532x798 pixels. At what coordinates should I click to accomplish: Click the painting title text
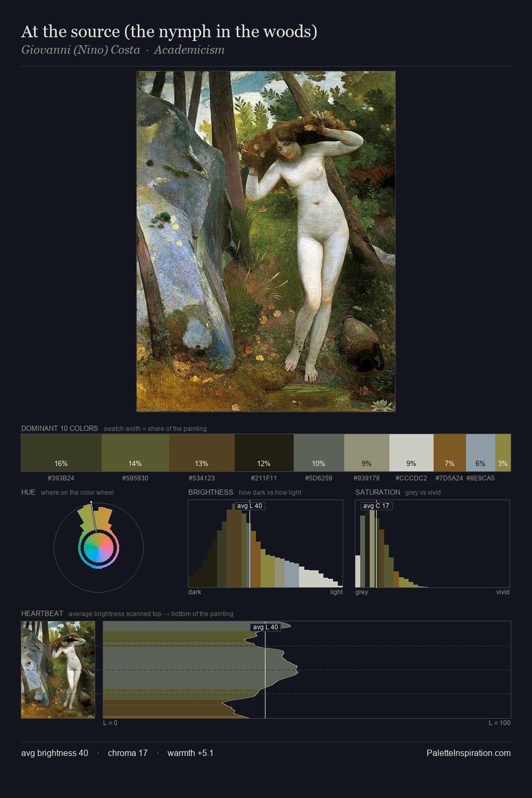[169, 32]
